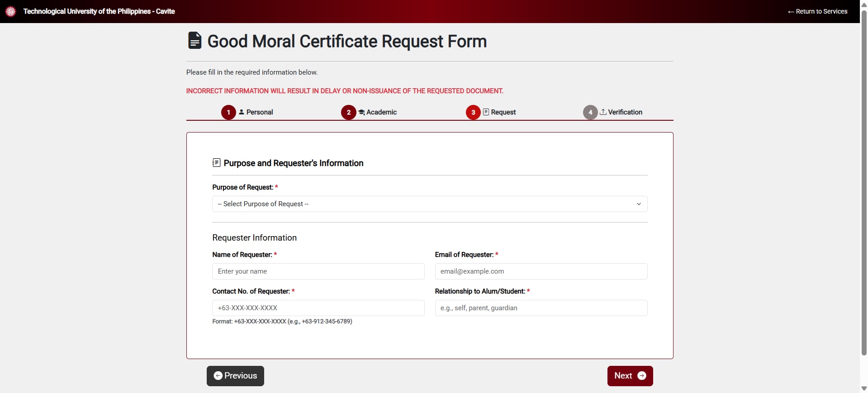This screenshot has height=393, width=868.
Task: Click the dropdown chevron in Purpose select
Action: pos(639,204)
